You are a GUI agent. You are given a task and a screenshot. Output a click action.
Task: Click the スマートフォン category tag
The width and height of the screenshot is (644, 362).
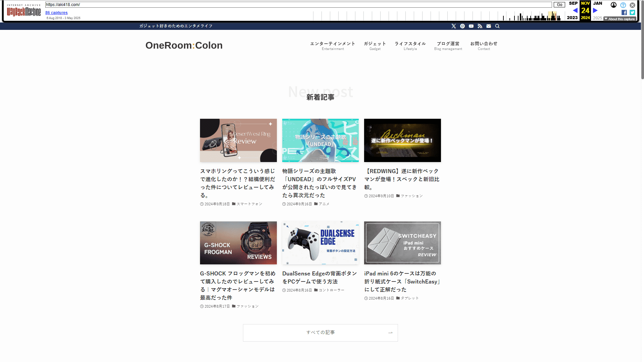tap(249, 204)
